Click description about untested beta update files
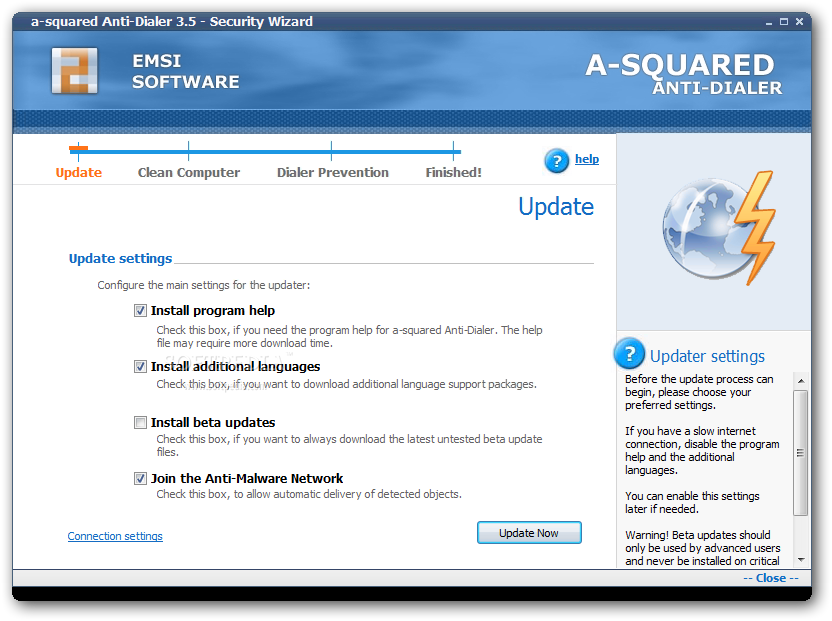 point(349,445)
